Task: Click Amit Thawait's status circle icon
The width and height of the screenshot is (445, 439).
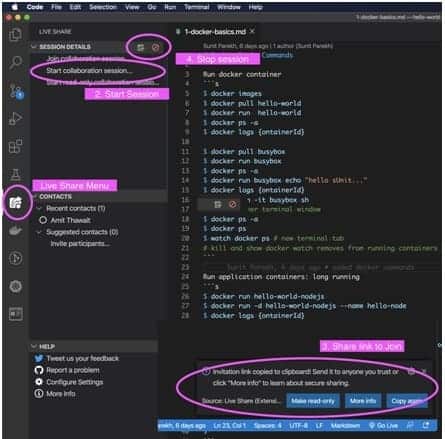Action: (43, 220)
